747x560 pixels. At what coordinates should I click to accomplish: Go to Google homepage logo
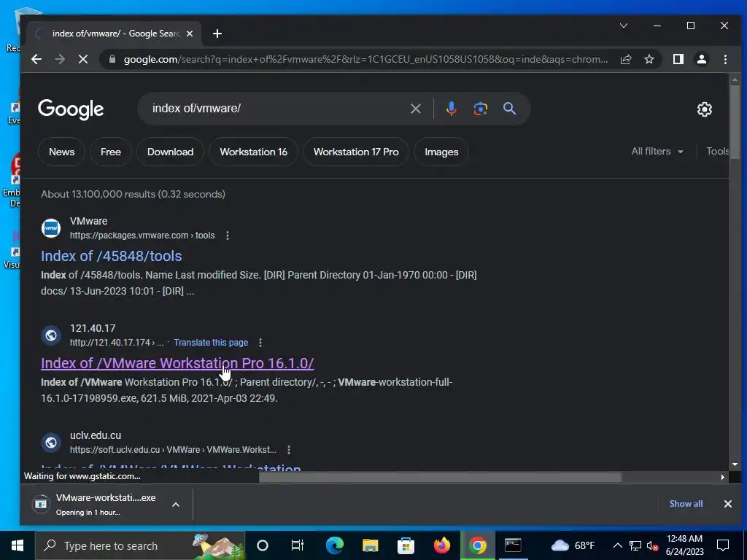click(x=71, y=109)
